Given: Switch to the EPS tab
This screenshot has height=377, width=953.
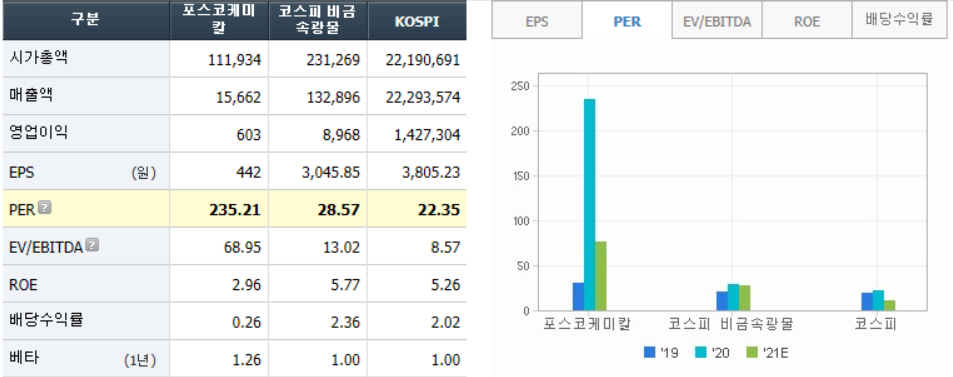Looking at the screenshot, I should (x=537, y=21).
